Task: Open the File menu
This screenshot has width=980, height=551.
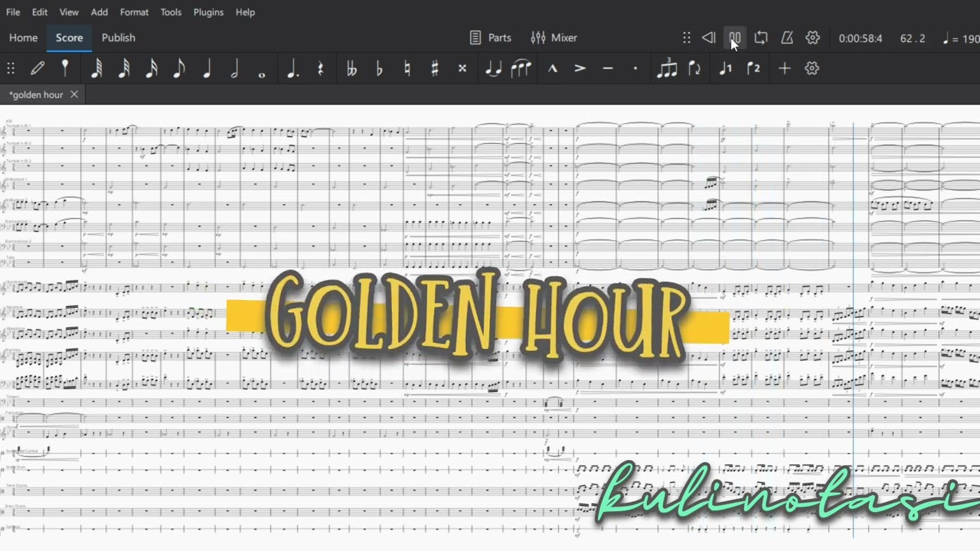Action: click(13, 12)
